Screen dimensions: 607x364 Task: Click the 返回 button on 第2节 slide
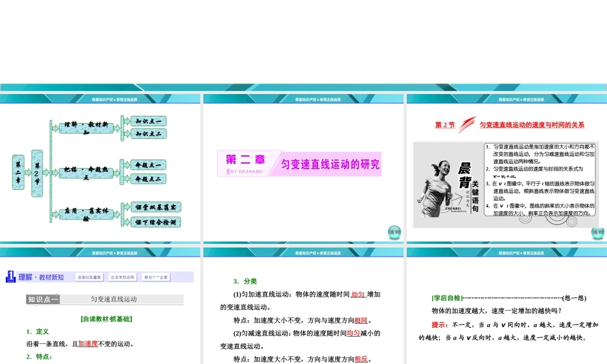(598, 232)
